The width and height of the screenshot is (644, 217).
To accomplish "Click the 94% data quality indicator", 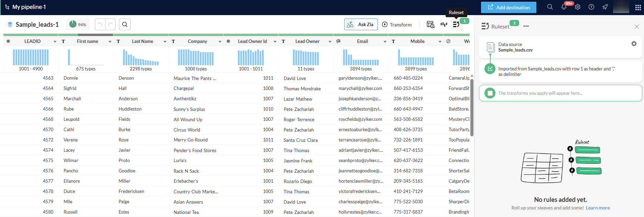I will 78,24.
